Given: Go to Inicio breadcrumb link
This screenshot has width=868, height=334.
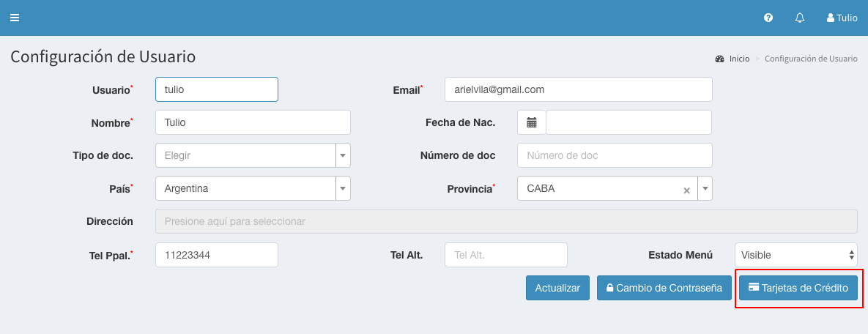Looking at the screenshot, I should (x=738, y=59).
